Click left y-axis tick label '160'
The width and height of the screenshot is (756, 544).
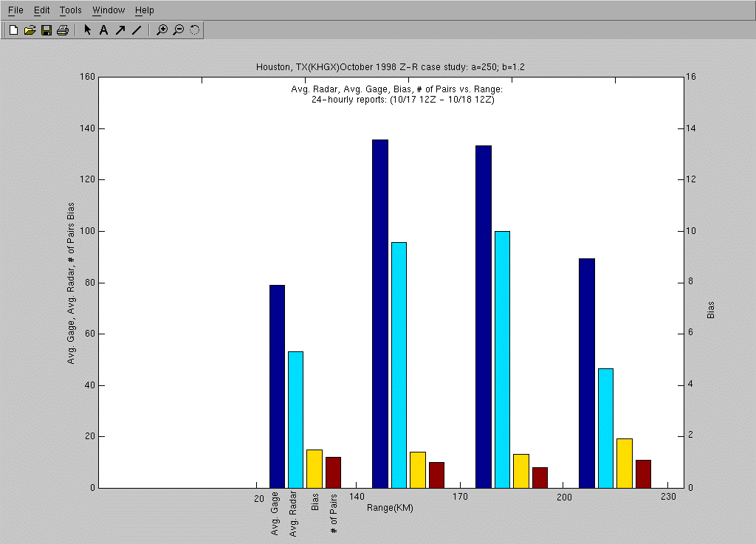[87, 77]
